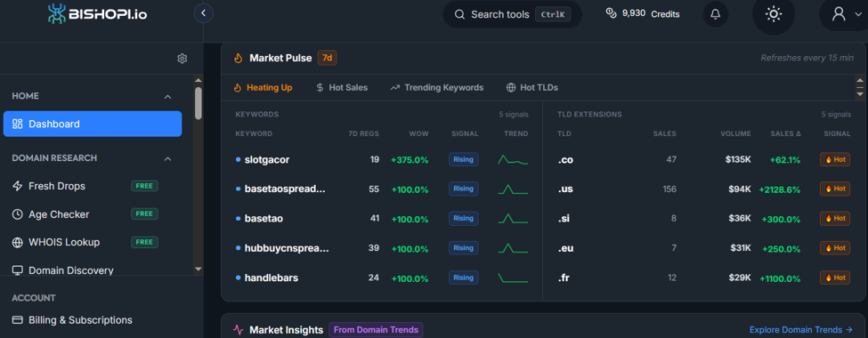Open the user profile menu
Screen dimensions: 868x338
click(845, 14)
